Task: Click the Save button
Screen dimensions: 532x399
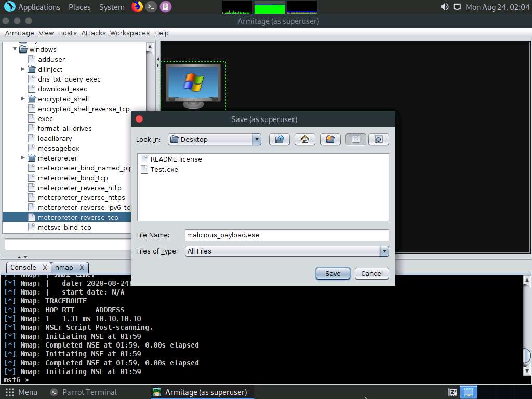Action: 332,273
